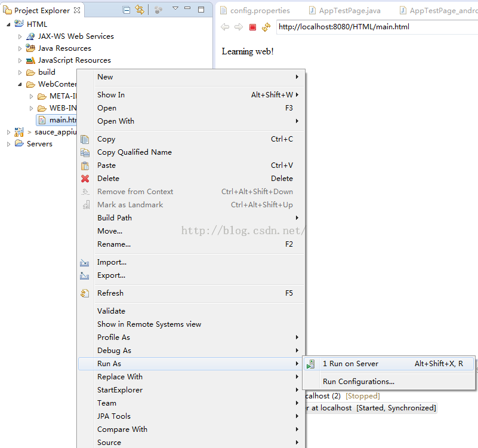Toggle Link with Editor in Project Explorer
This screenshot has width=478, height=448.
click(139, 10)
